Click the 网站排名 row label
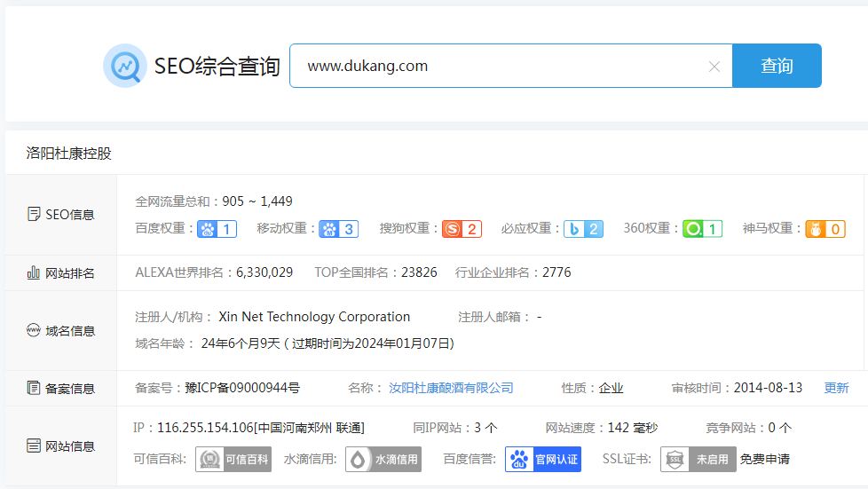Viewport: 868px width, 489px height. click(70, 273)
